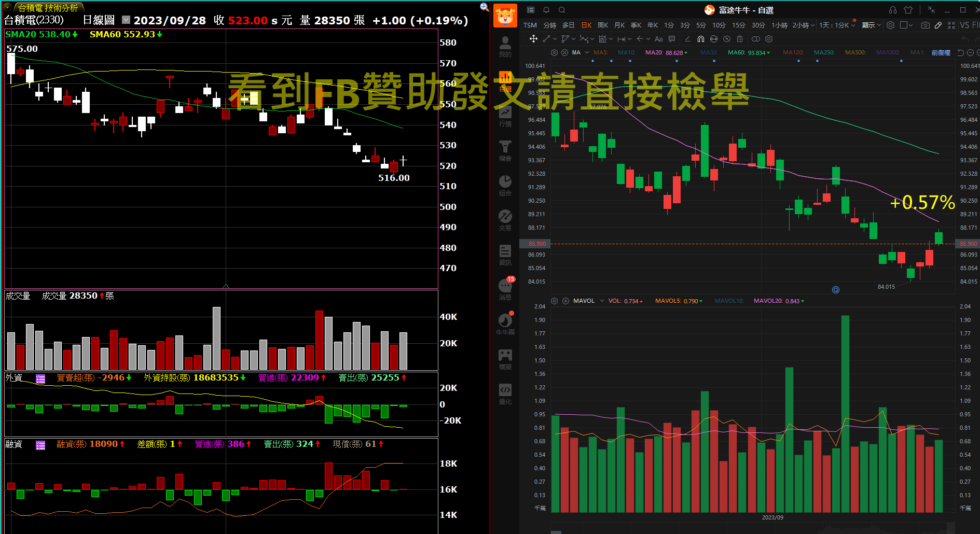Toggle the MA250 line visibility
Viewport: 980px width, 534px height.
click(824, 52)
